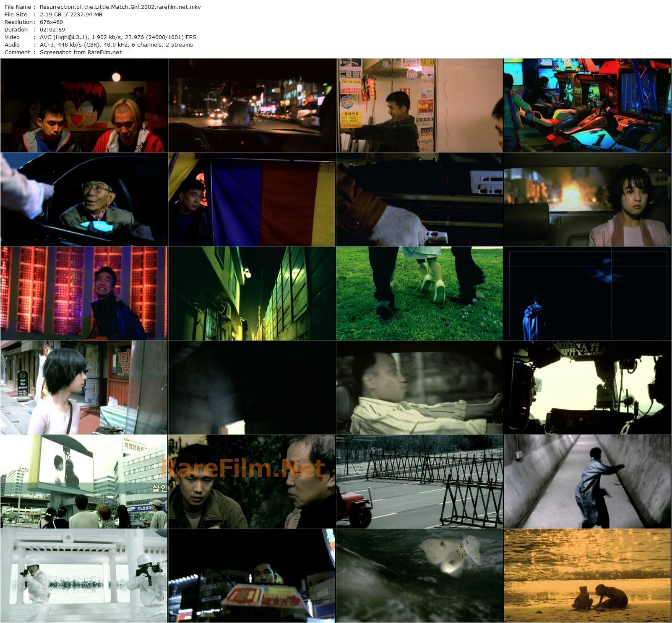Click the orange RareFilm.Net watermark
The height and width of the screenshot is (623, 672).
[x=242, y=469]
